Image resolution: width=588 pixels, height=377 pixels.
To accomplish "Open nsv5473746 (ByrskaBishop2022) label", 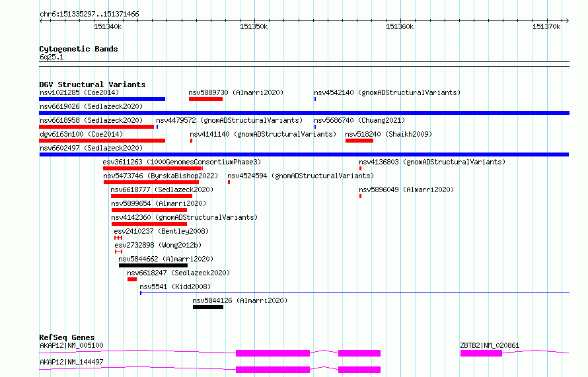I will coord(161,176).
